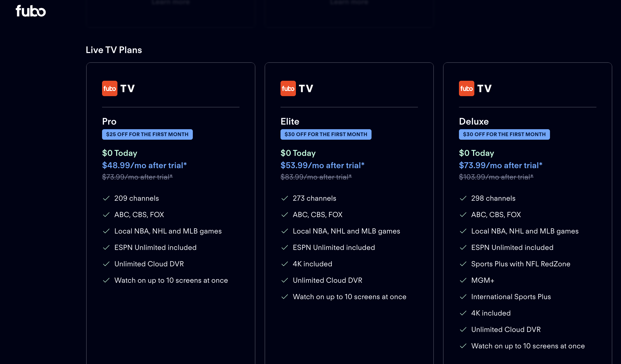The height and width of the screenshot is (364, 621).
Task: Click the 298 channels feature text
Action: [493, 198]
